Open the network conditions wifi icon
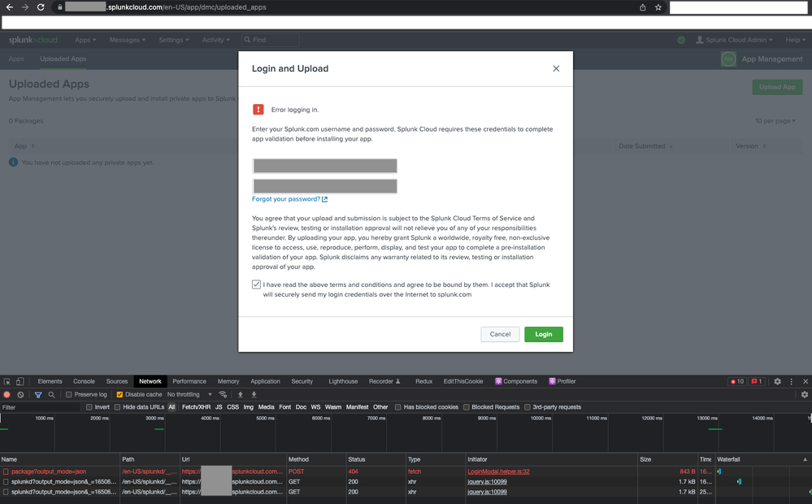812x504 pixels. click(x=223, y=395)
